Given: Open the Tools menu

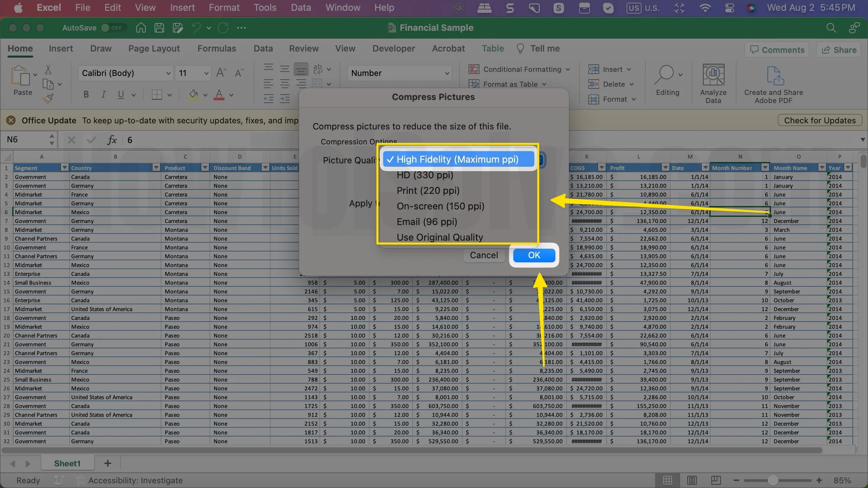Looking at the screenshot, I should (x=264, y=7).
